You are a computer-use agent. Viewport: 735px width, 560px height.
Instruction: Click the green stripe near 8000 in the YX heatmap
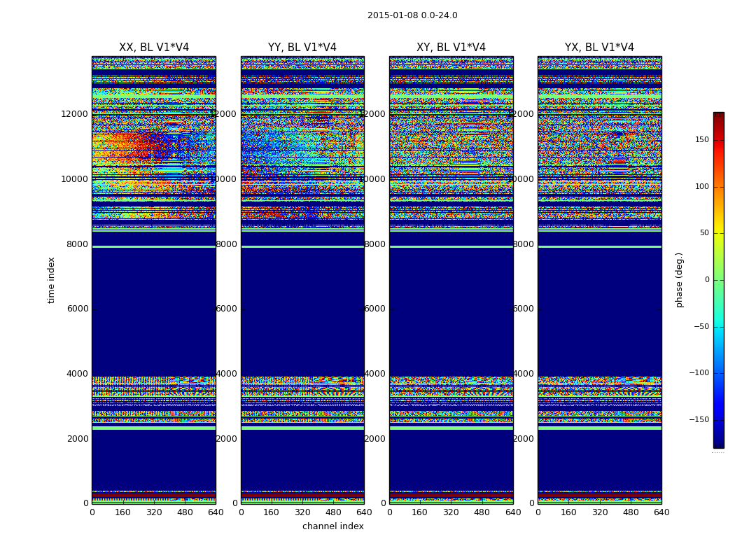pos(599,246)
